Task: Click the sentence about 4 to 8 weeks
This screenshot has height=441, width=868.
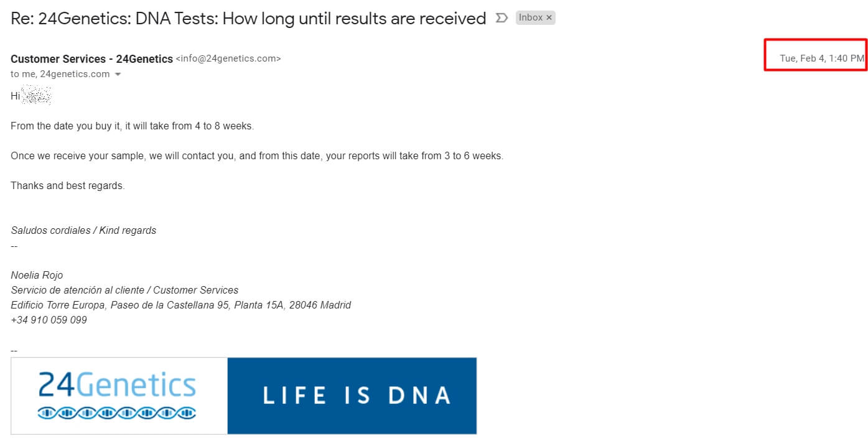Action: [132, 126]
